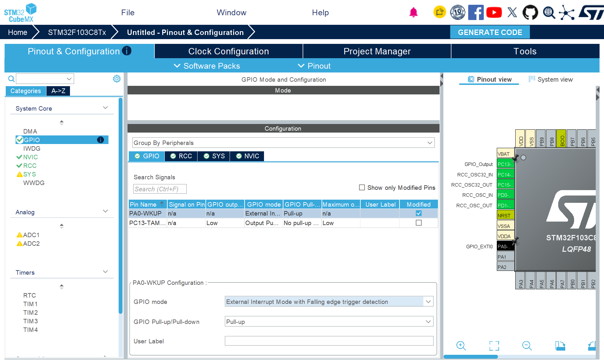Open the Help menu
604x364 pixels.
[320, 12]
